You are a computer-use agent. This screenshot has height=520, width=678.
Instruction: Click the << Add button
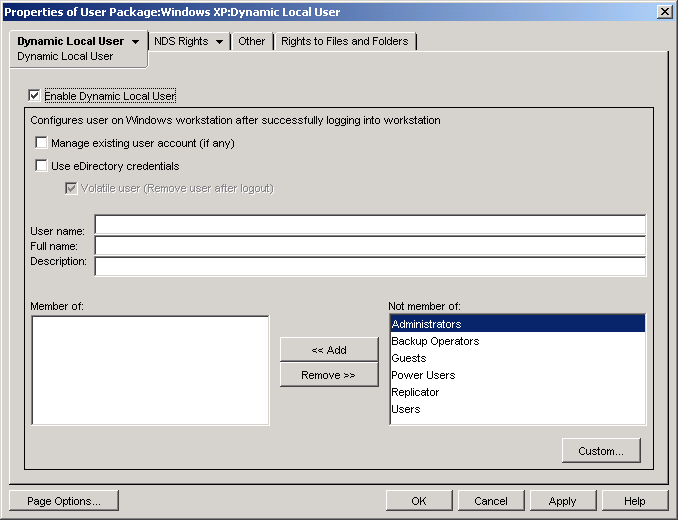click(329, 350)
